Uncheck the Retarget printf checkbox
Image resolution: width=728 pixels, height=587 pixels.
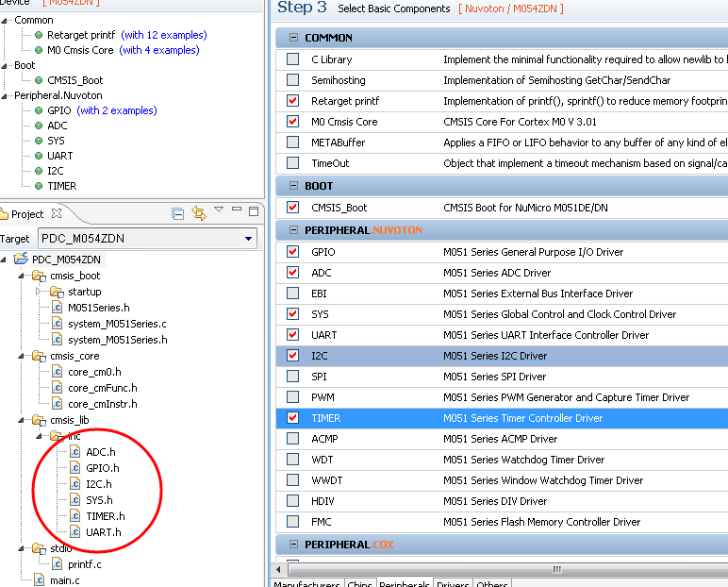click(x=293, y=101)
